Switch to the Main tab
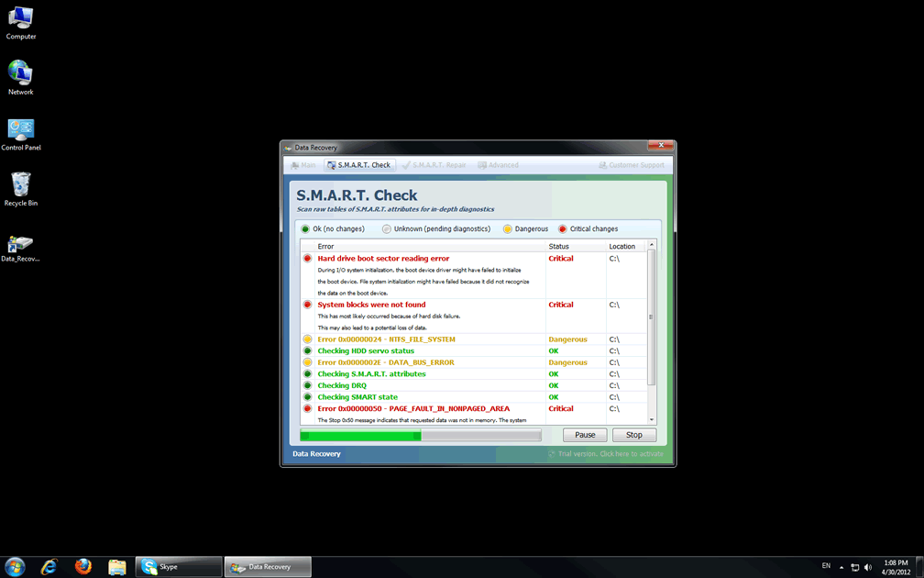The image size is (924, 578). (302, 165)
